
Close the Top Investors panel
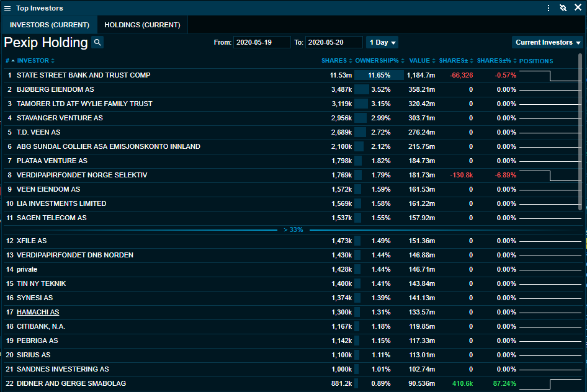click(x=578, y=7)
